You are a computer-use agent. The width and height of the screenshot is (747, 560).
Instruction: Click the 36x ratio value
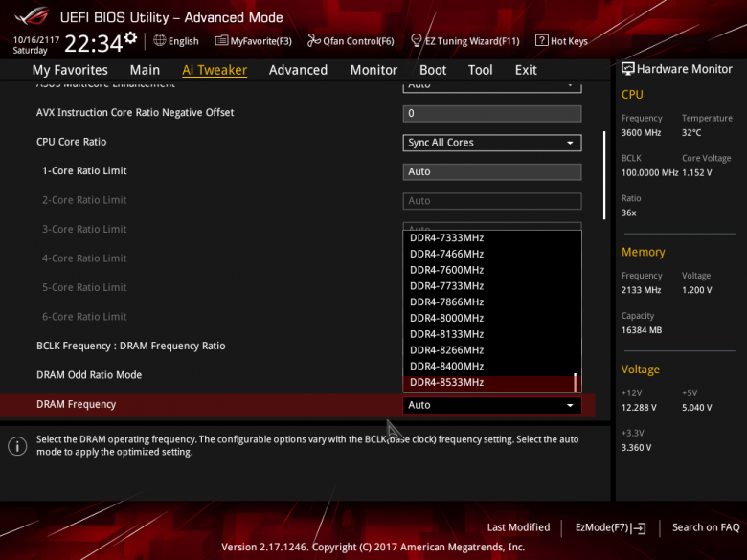(628, 213)
